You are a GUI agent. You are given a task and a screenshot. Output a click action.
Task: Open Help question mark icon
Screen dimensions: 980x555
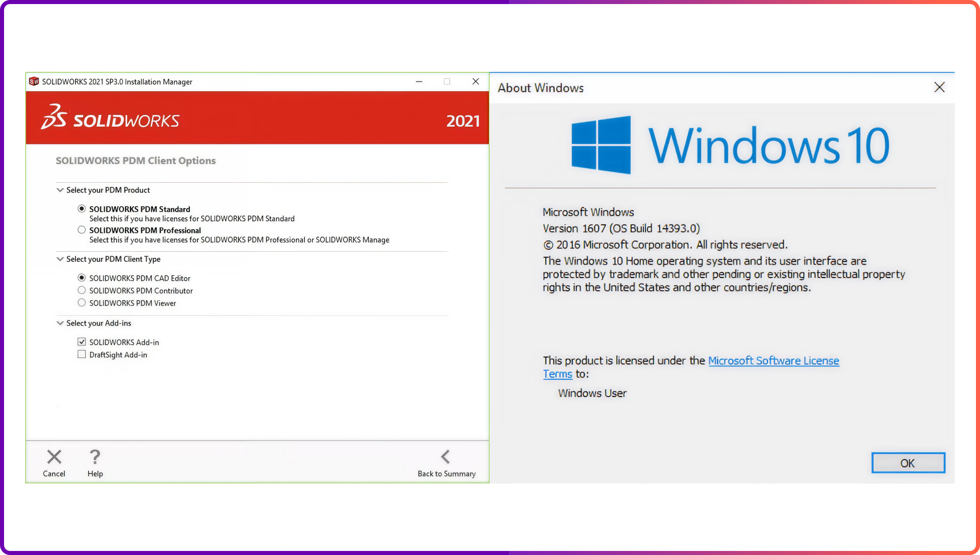click(95, 457)
